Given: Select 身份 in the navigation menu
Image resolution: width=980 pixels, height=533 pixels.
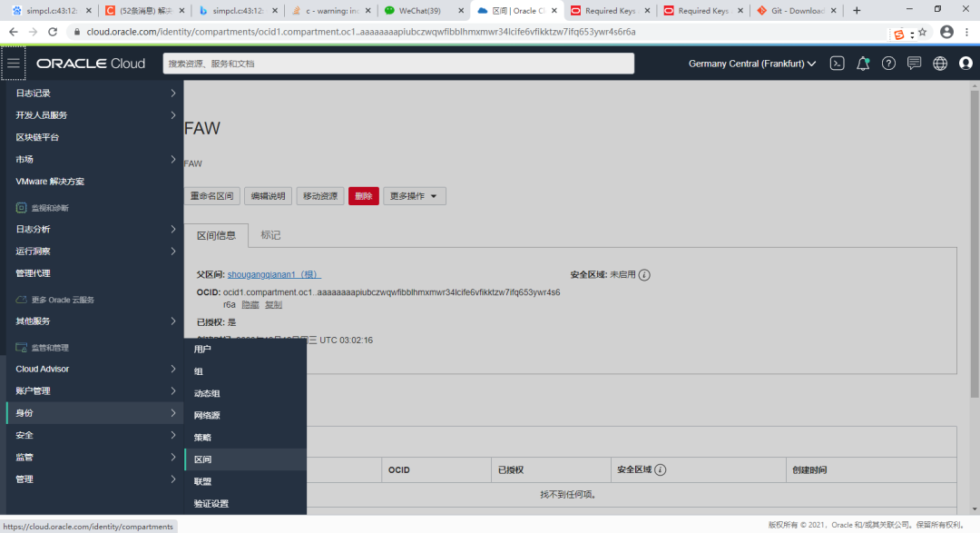Looking at the screenshot, I should pyautogui.click(x=94, y=413).
